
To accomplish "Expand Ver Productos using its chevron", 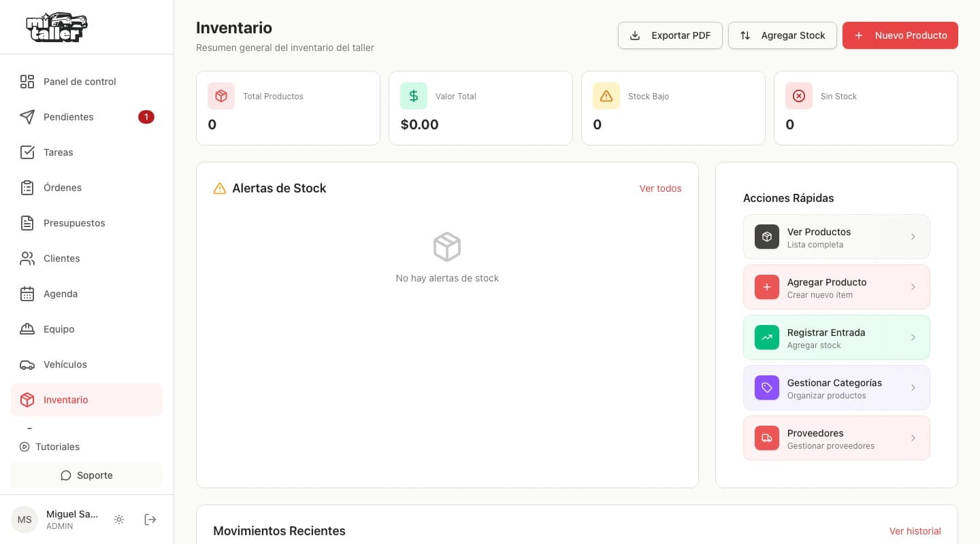I will point(913,237).
